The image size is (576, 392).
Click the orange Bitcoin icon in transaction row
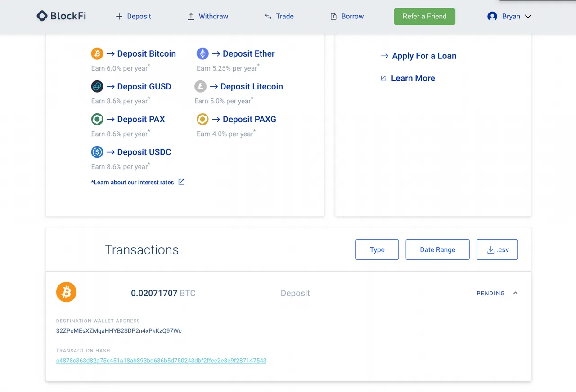tap(66, 292)
